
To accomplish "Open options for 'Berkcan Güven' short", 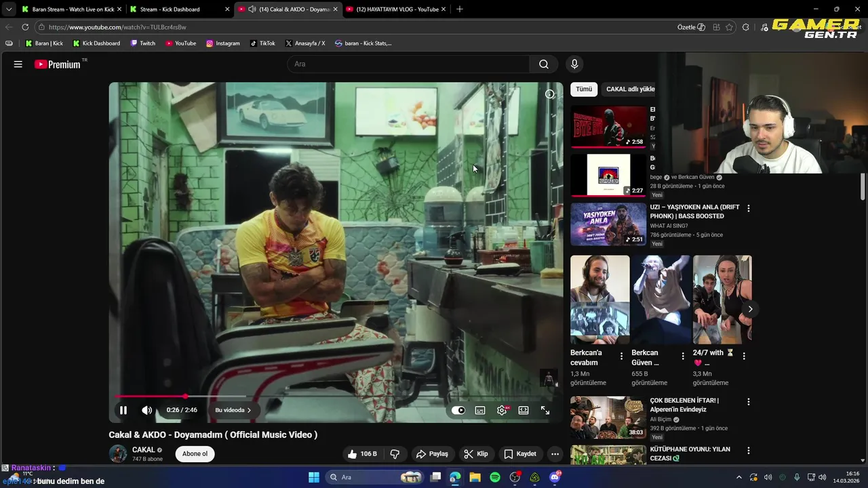I will (x=682, y=356).
